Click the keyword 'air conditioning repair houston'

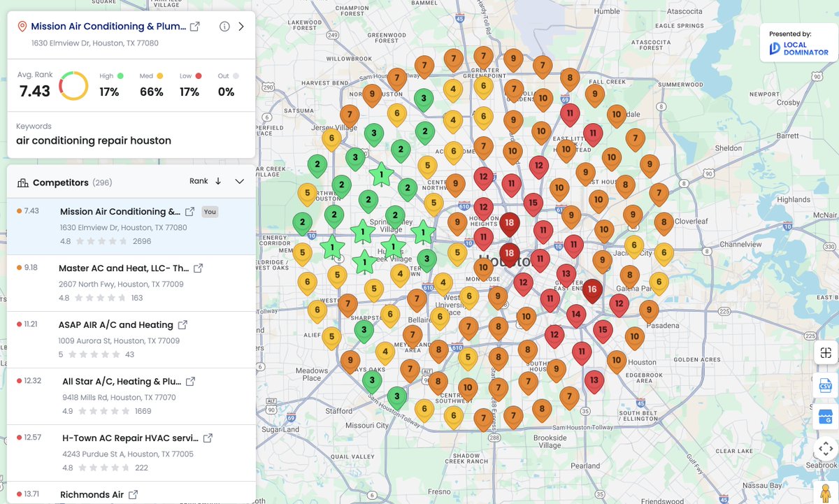[94, 141]
